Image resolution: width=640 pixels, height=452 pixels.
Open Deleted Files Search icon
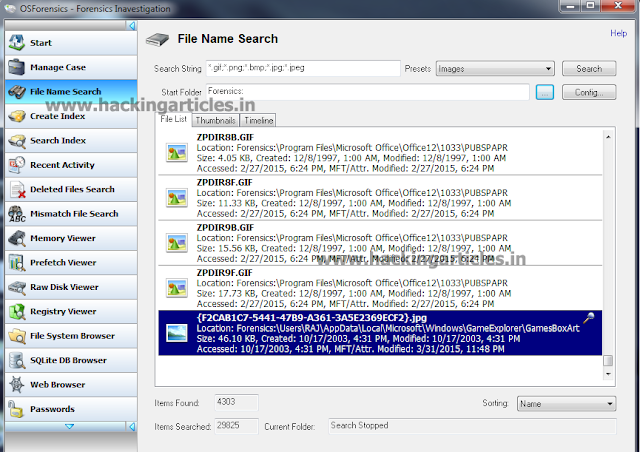(18, 189)
